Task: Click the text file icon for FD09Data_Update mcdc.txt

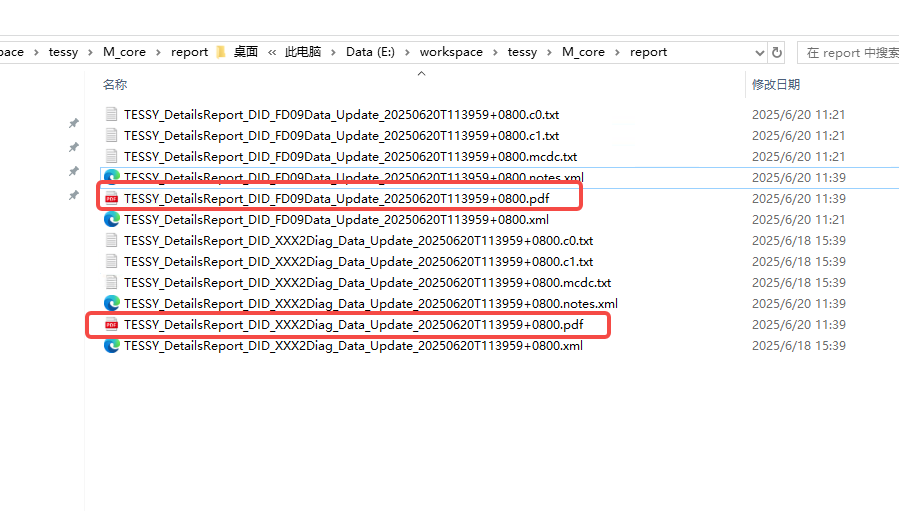Action: (111, 157)
